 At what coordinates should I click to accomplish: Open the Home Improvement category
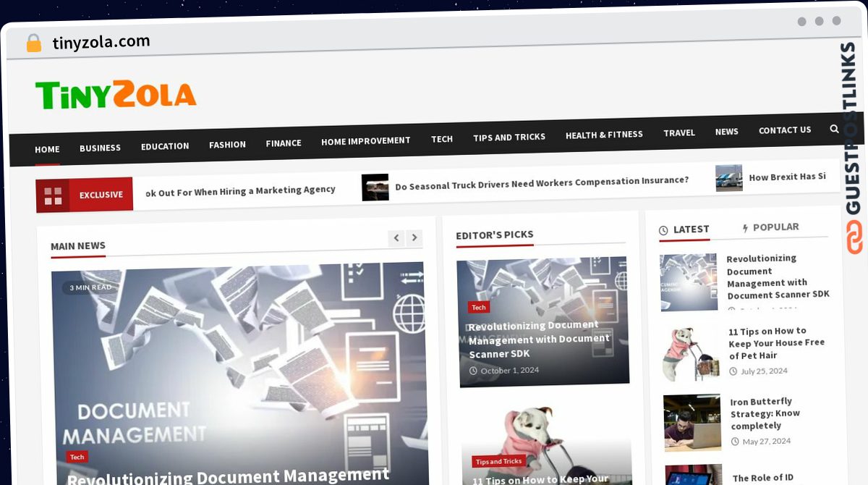pyautogui.click(x=365, y=141)
